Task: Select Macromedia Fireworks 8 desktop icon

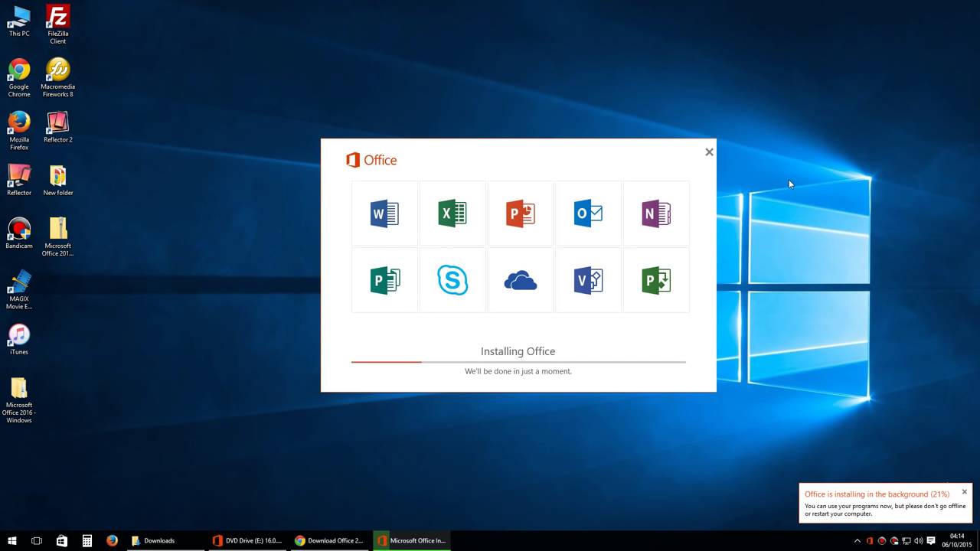Action: [58, 78]
